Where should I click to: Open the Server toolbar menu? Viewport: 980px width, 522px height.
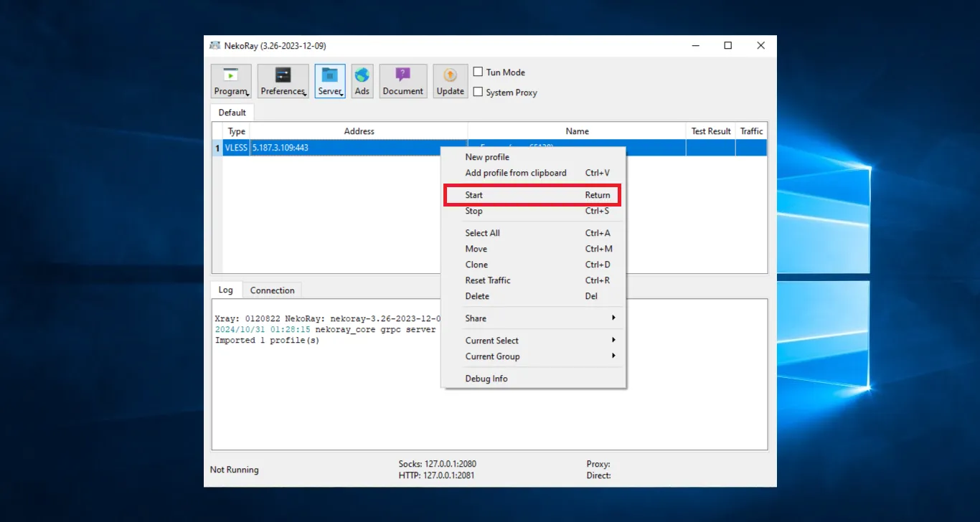click(330, 81)
